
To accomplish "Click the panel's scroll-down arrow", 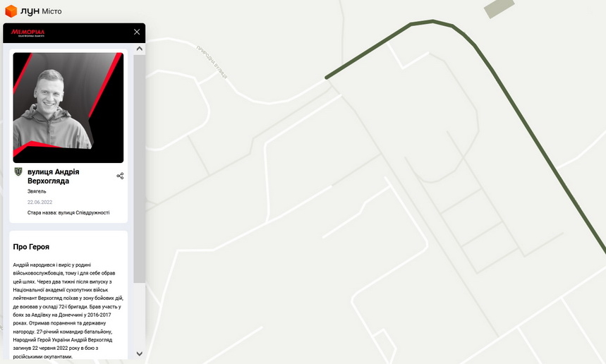I will coord(140,353).
